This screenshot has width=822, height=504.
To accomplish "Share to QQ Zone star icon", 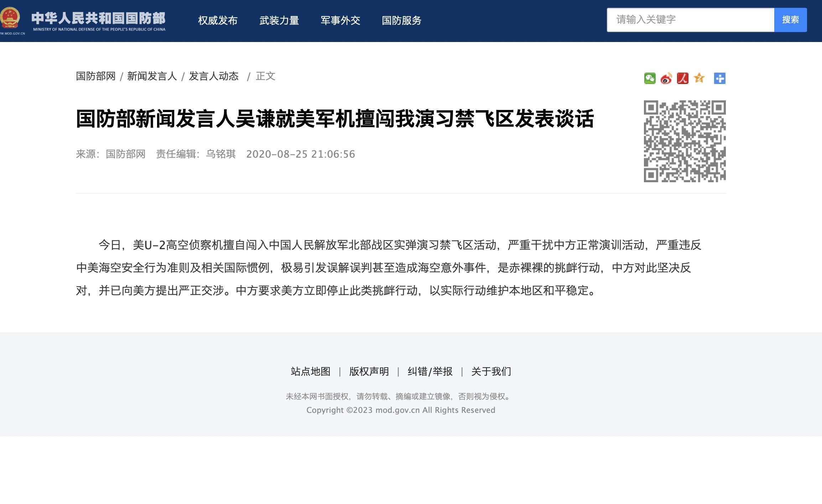I will (x=699, y=78).
